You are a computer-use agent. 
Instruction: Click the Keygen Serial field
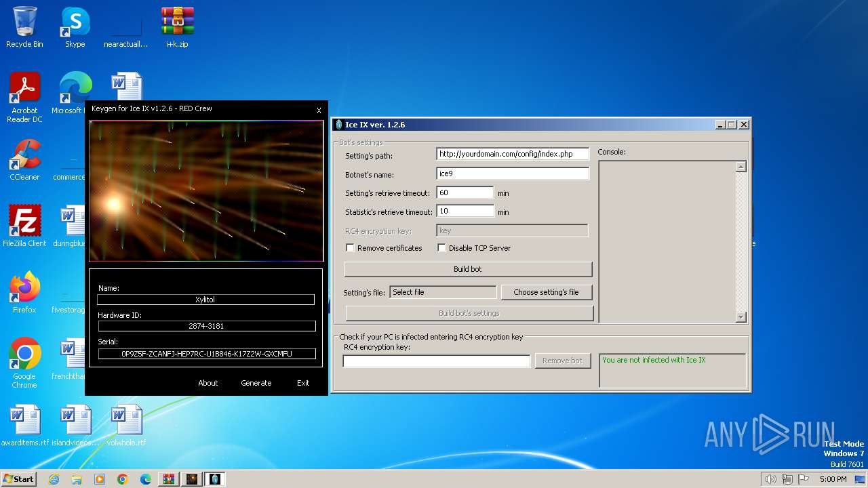point(206,354)
